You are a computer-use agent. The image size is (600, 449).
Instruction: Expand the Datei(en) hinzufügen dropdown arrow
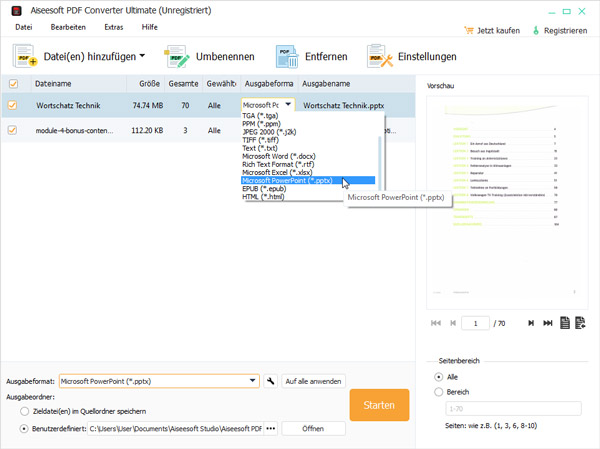point(143,56)
